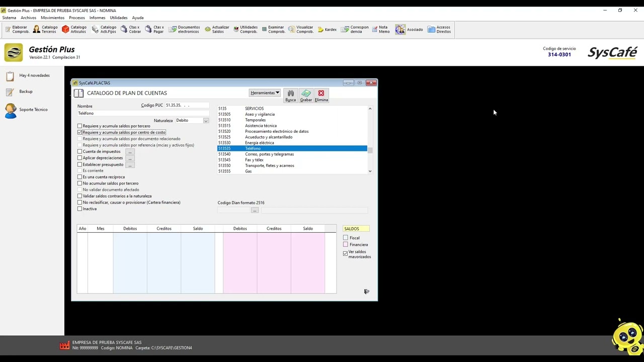Click ellipsis button for Codigo Dian formato
Viewport: 644px width, 362px height.
click(x=255, y=210)
